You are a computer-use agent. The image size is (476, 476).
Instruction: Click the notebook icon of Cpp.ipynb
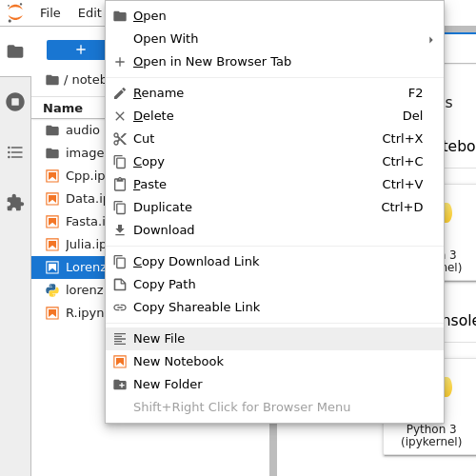[52, 176]
